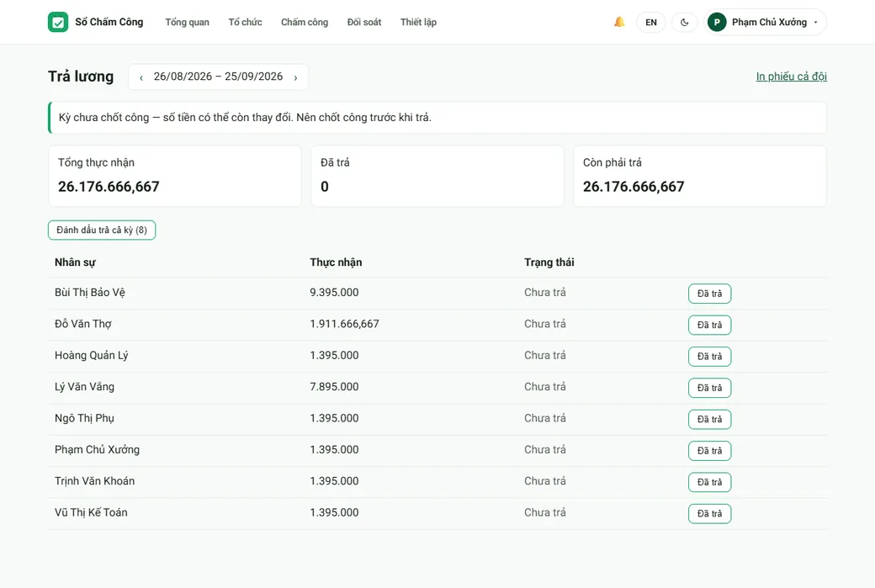Select name Vũ Thị Kế Toán
Screen dimensions: 875x588
(x=91, y=512)
